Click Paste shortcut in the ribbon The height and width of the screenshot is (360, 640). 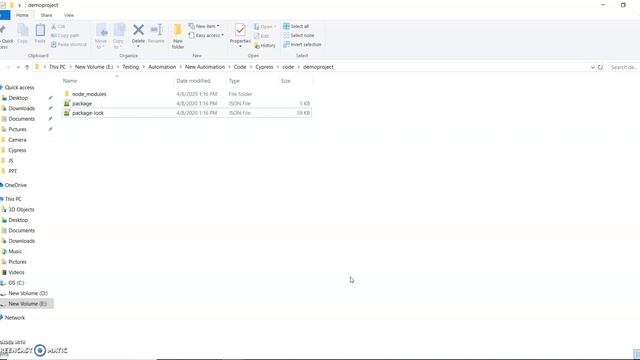click(69, 44)
